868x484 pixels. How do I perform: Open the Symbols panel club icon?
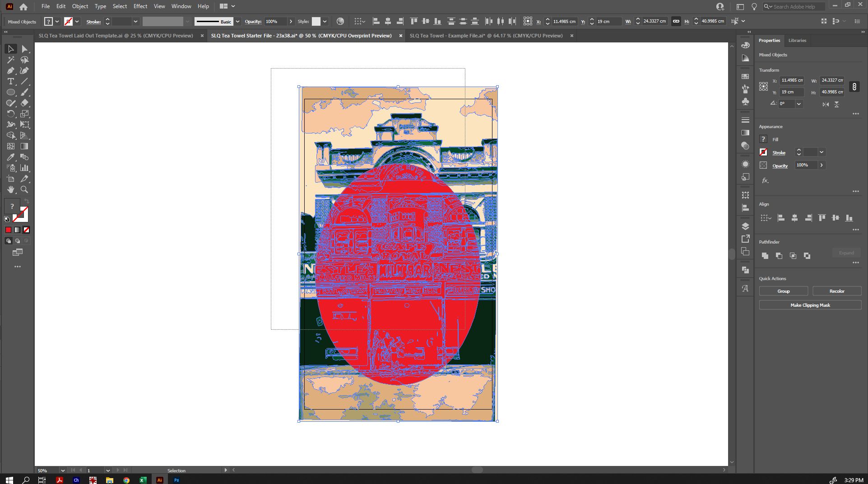[x=745, y=101]
